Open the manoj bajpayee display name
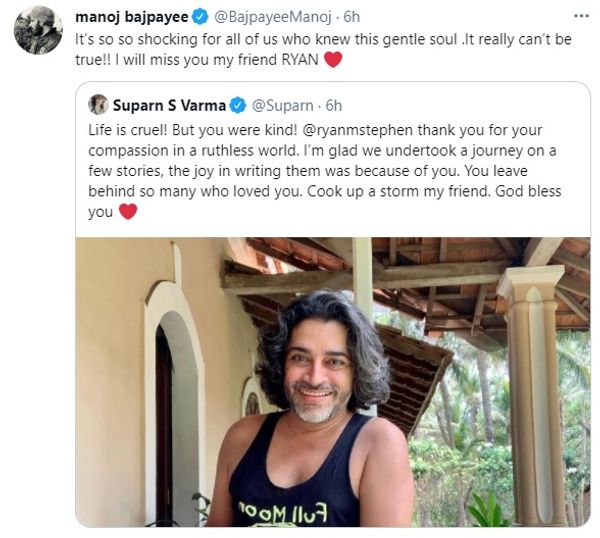600x538 pixels. click(132, 17)
